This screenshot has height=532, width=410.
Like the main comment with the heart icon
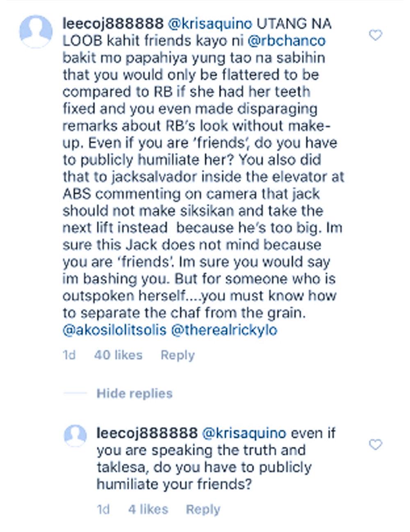pos(375,35)
